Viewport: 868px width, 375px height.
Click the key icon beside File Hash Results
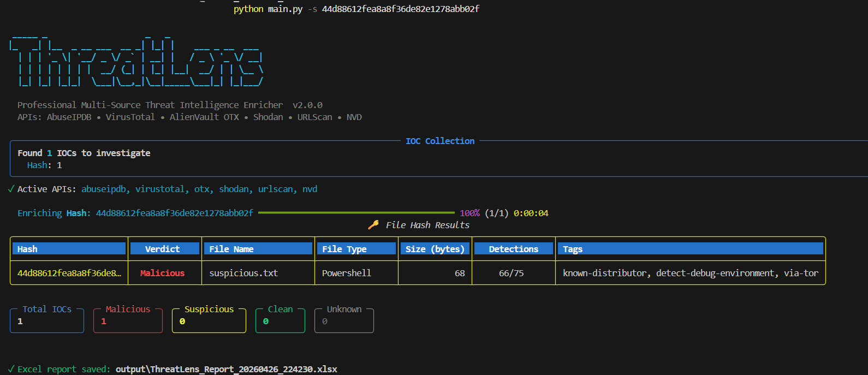[x=373, y=225]
